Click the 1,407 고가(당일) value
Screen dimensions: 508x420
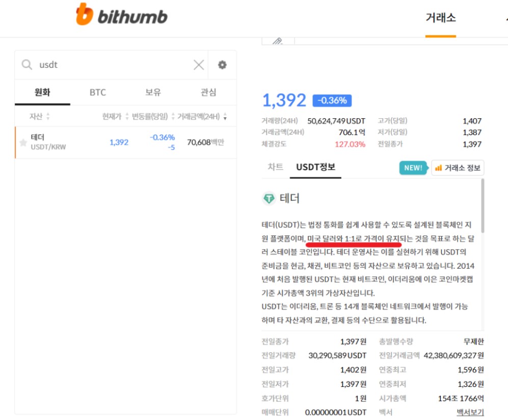pos(472,121)
